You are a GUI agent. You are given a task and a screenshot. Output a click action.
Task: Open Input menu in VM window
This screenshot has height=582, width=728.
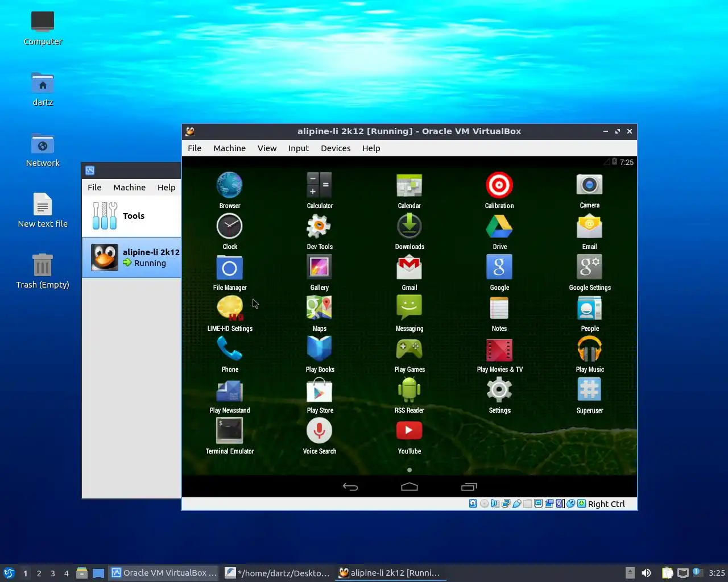[299, 148]
